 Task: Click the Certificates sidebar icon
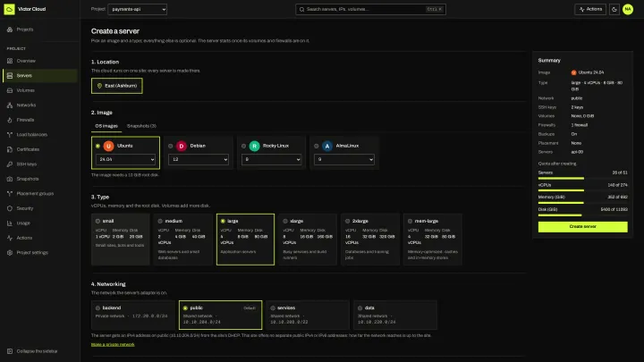(x=10, y=149)
